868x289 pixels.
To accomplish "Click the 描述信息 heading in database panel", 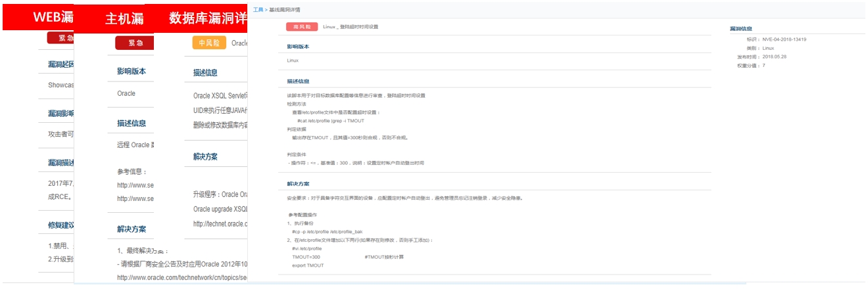I will (205, 72).
